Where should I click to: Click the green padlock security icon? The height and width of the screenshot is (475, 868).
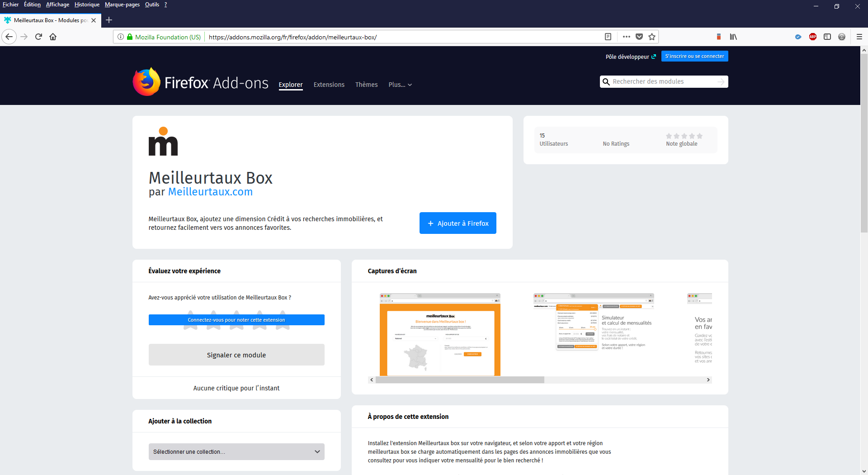(x=130, y=37)
